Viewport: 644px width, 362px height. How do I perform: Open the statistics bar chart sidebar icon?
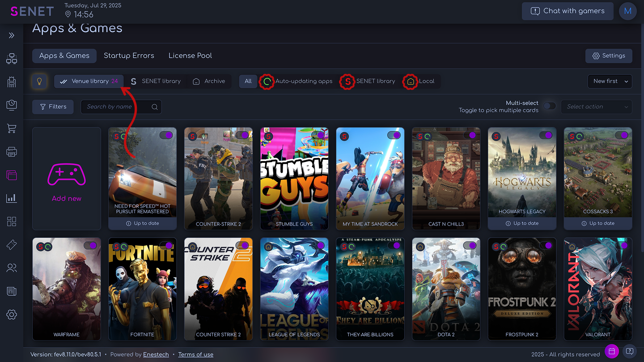click(x=12, y=198)
